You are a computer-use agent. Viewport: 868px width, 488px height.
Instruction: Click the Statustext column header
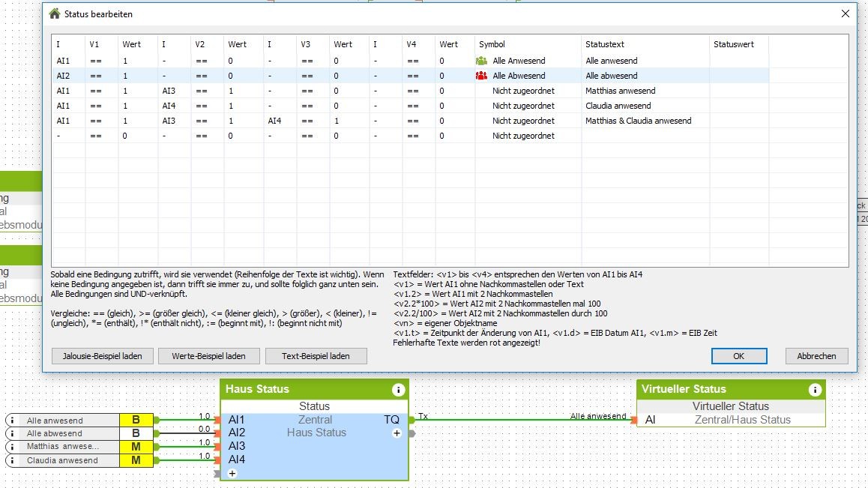tap(645, 44)
